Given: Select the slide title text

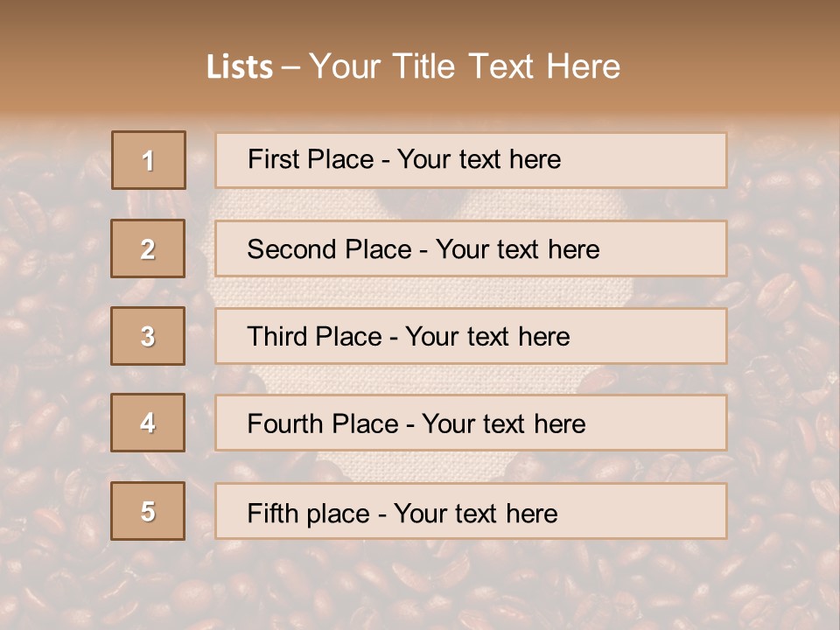Looking at the screenshot, I should (x=413, y=66).
